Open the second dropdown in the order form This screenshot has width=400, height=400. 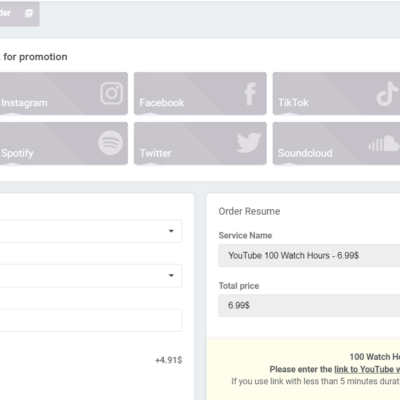point(91,276)
